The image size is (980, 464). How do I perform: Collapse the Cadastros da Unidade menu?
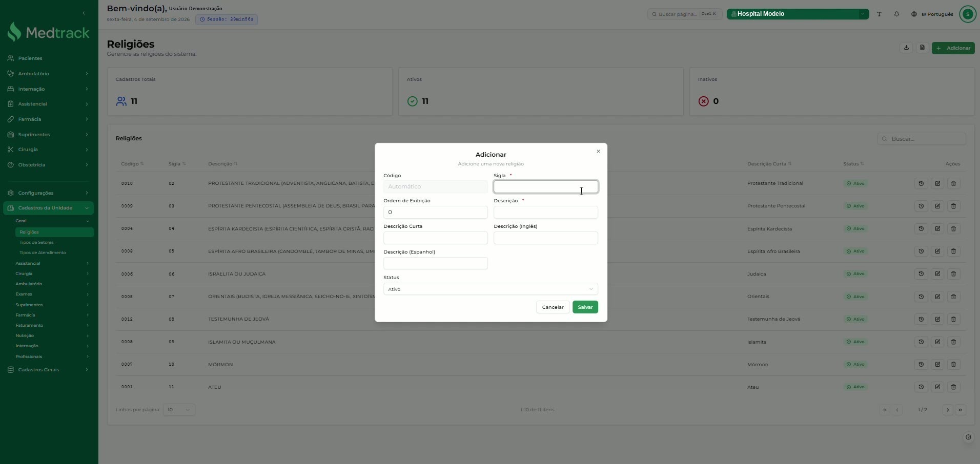pyautogui.click(x=48, y=208)
